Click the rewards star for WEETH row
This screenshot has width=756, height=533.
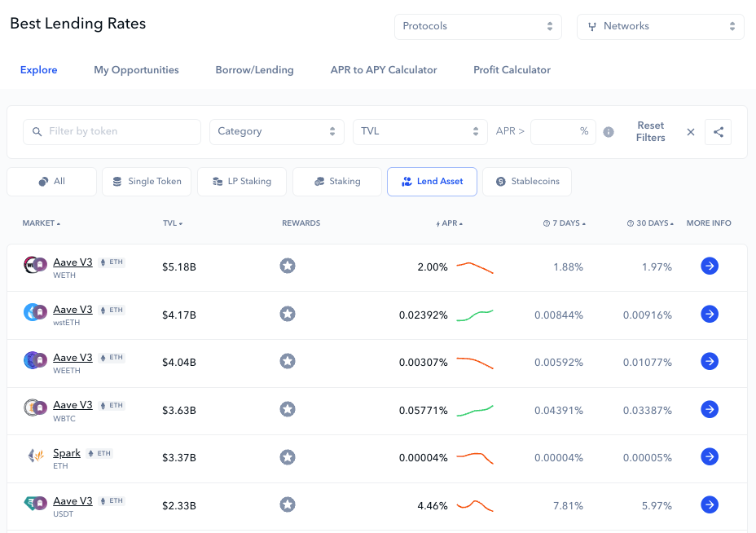pyautogui.click(x=288, y=361)
